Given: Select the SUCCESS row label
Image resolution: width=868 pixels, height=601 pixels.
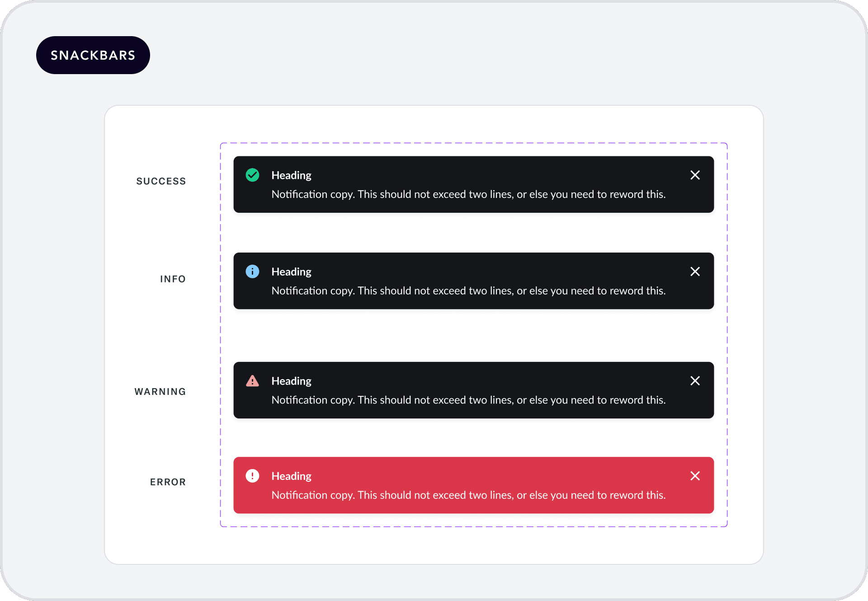Looking at the screenshot, I should 161,181.
